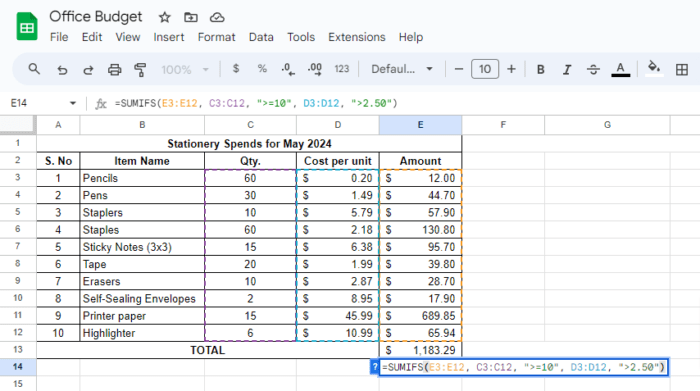The image size is (700, 391).
Task: Toggle bold formatting
Action: (540, 70)
